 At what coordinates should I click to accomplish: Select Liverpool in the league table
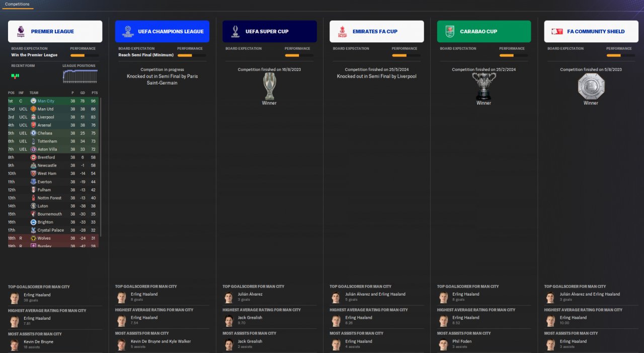(x=53, y=117)
